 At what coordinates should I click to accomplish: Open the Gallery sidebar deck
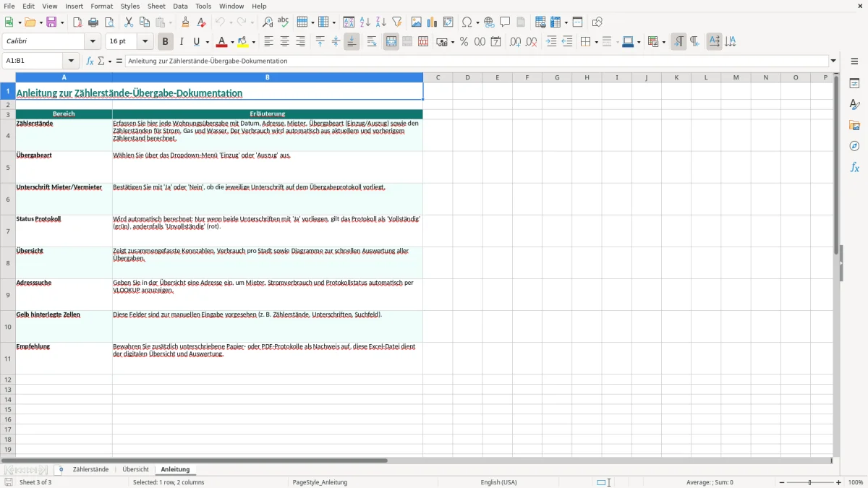(x=854, y=126)
